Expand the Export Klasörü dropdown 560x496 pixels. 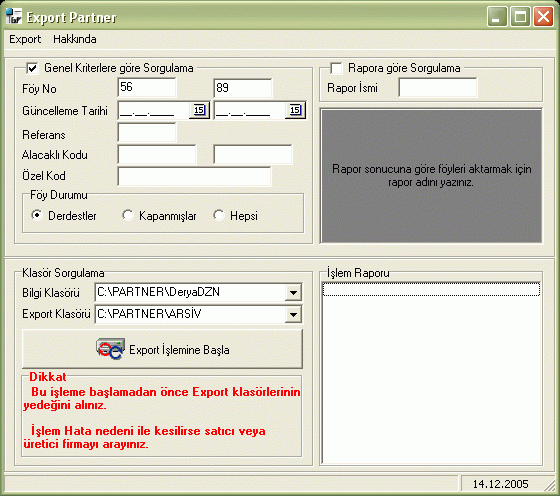pyautogui.click(x=293, y=315)
